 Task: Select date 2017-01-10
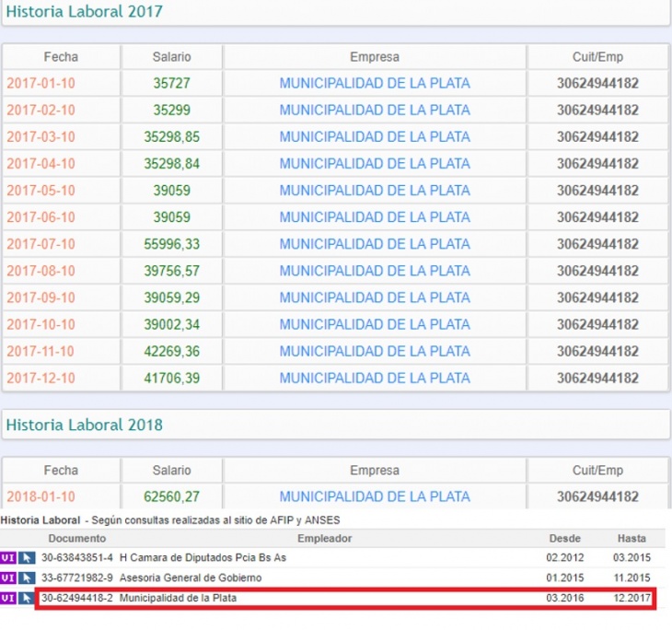(41, 83)
